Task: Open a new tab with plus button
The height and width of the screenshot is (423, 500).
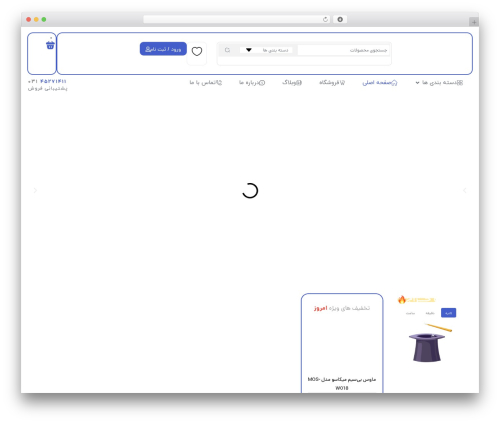Action: (x=474, y=22)
